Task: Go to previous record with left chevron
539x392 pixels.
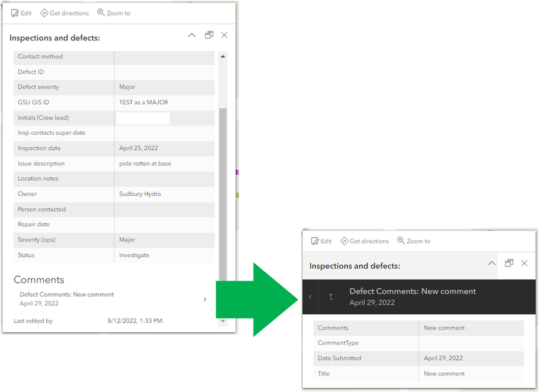Action: click(x=310, y=297)
